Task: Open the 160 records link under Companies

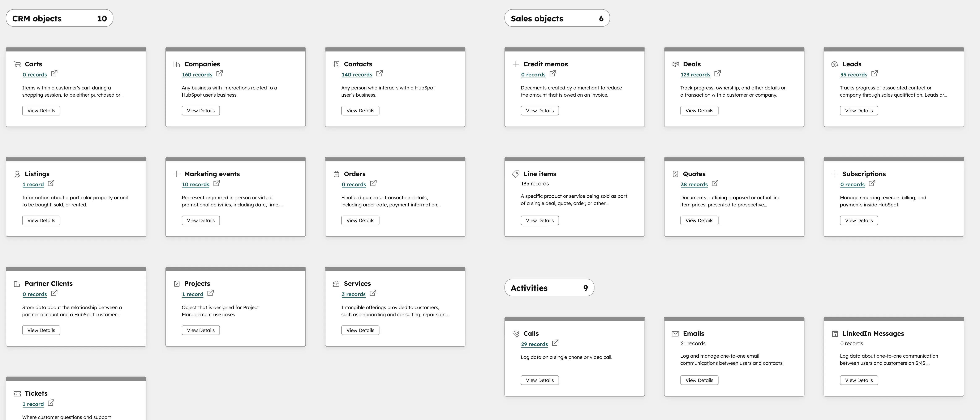Action: (x=197, y=75)
